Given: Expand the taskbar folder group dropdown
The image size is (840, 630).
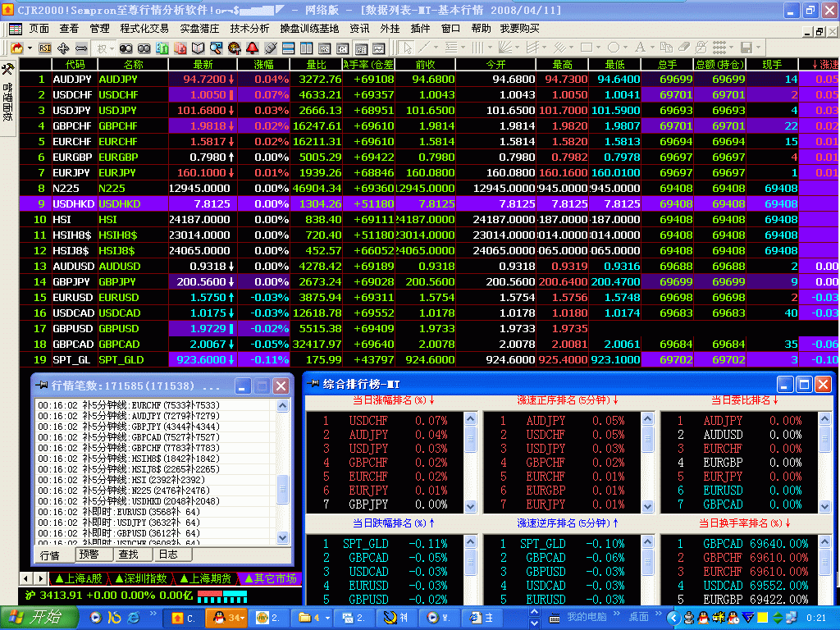Looking at the screenshot, I should [327, 618].
